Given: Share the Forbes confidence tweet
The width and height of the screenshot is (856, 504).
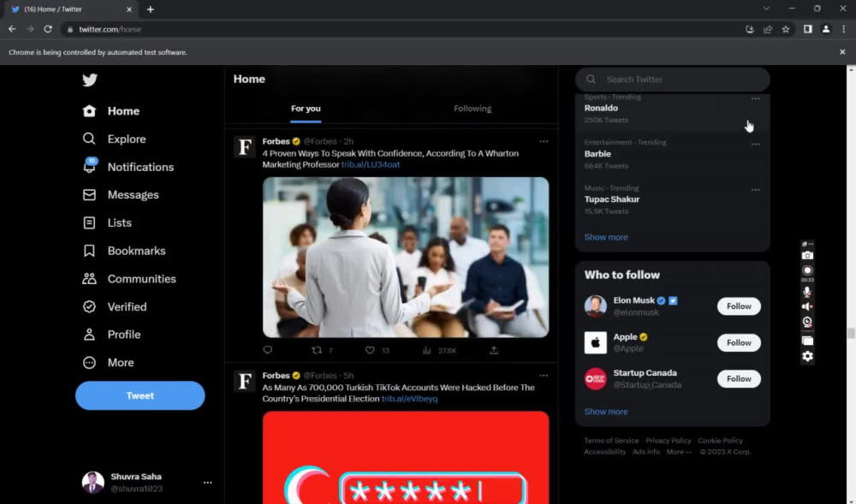Looking at the screenshot, I should [x=494, y=350].
